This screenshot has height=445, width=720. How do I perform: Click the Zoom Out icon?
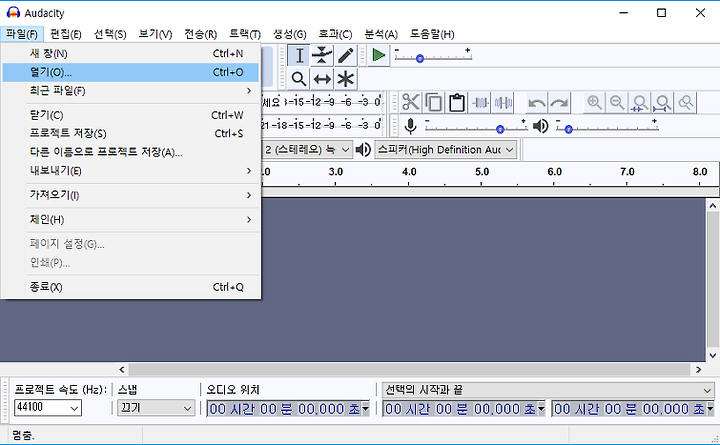coord(617,102)
